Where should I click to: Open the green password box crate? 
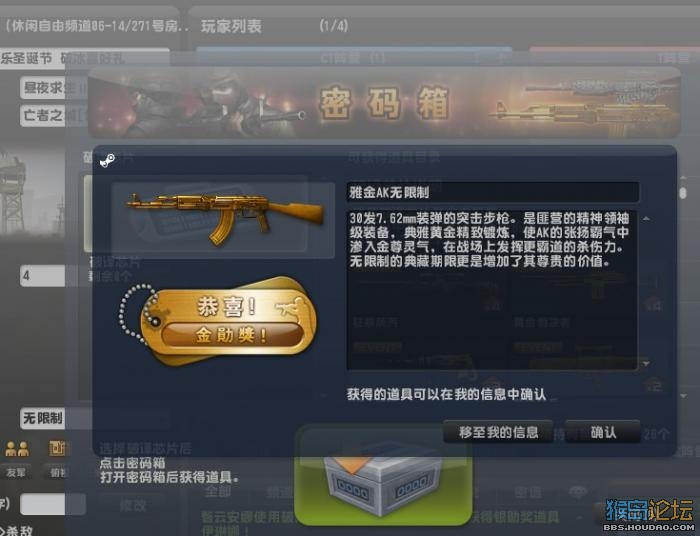383,481
